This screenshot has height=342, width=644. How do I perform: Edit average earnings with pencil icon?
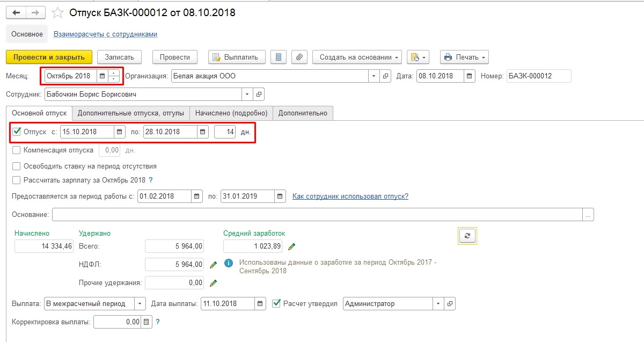pos(292,246)
